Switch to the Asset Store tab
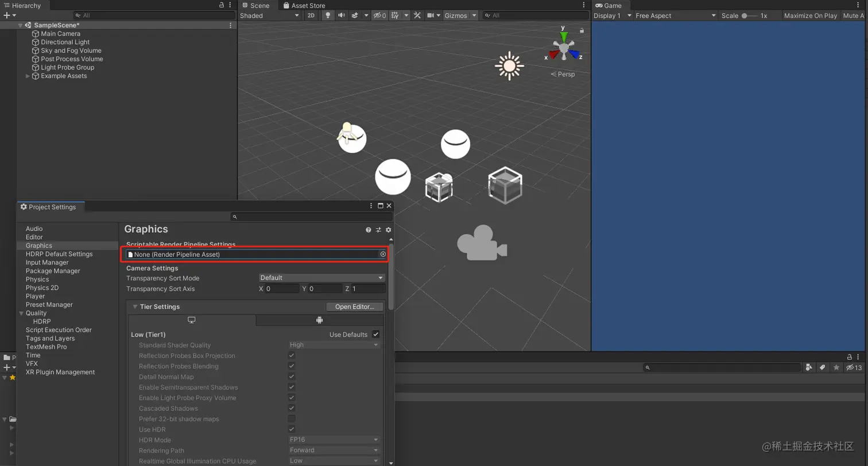Viewport: 868px width, 466px height. 304,5
